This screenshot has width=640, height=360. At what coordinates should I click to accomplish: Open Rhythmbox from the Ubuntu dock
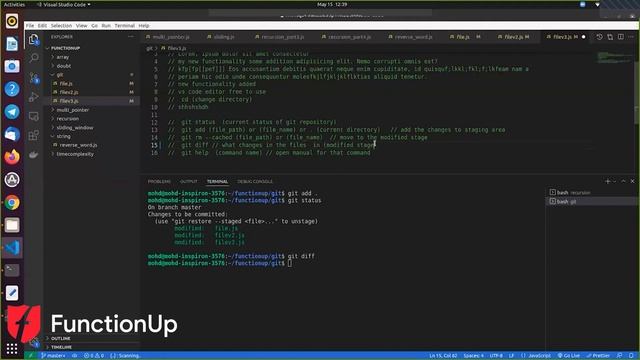(12, 21)
